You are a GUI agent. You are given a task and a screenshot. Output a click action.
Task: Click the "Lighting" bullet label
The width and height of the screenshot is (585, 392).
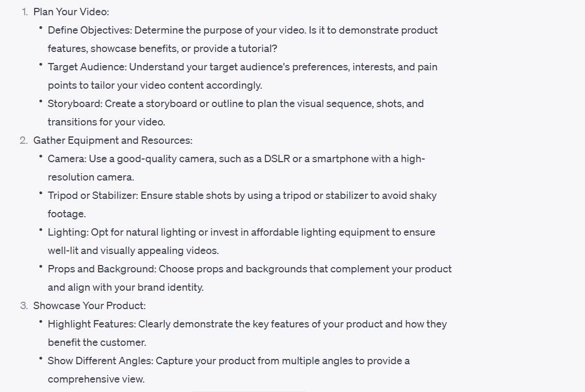pos(68,232)
